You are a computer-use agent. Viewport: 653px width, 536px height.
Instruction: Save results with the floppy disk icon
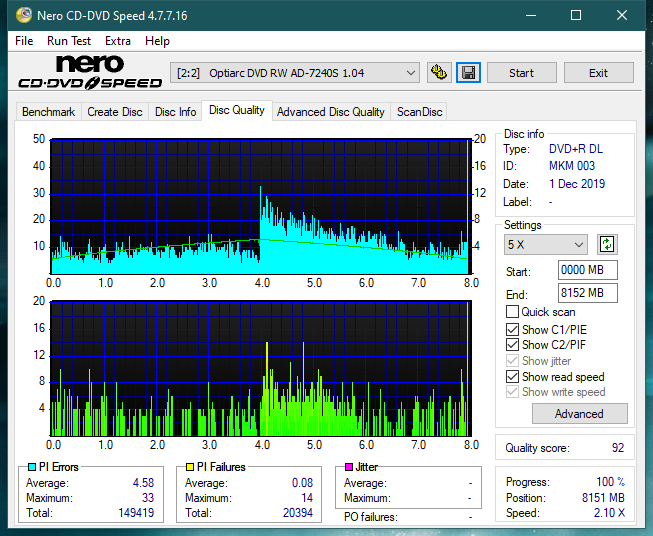(469, 73)
